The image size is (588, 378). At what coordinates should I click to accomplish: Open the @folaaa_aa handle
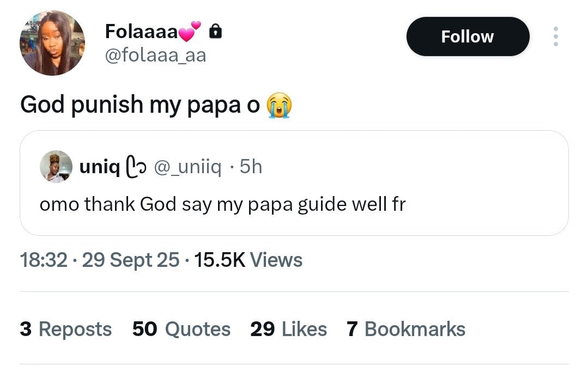[x=155, y=56]
